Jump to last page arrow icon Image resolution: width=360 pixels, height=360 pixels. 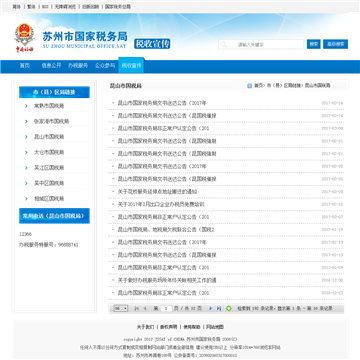click(x=219, y=309)
